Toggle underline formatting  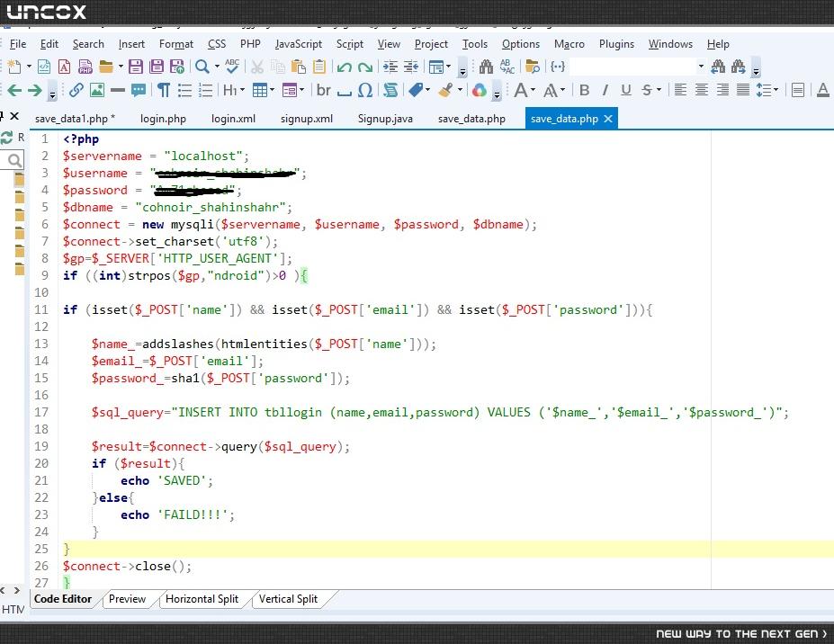point(626,90)
